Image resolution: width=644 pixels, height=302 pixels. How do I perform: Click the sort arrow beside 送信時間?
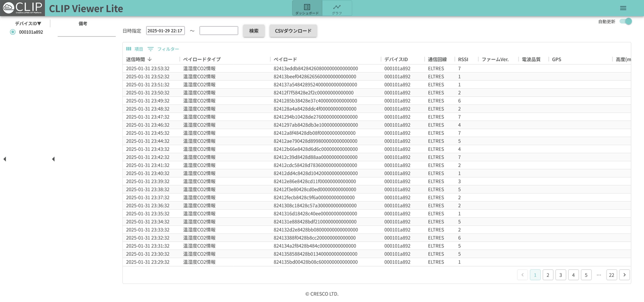coord(149,59)
